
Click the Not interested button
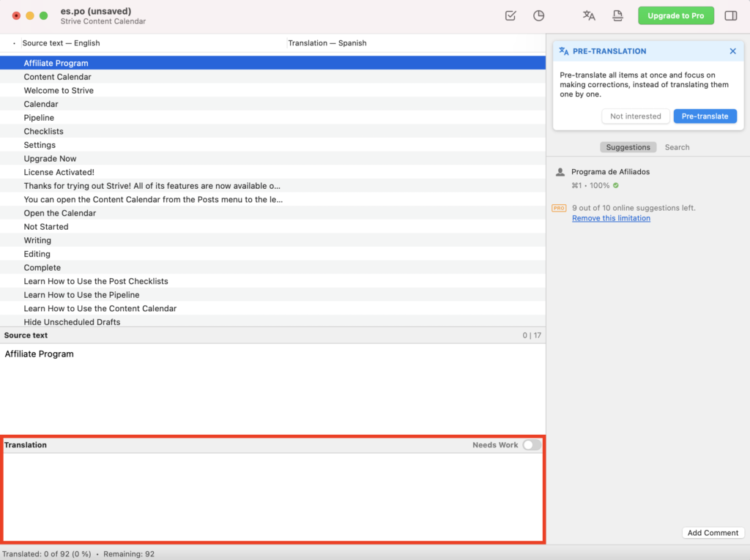pos(635,116)
